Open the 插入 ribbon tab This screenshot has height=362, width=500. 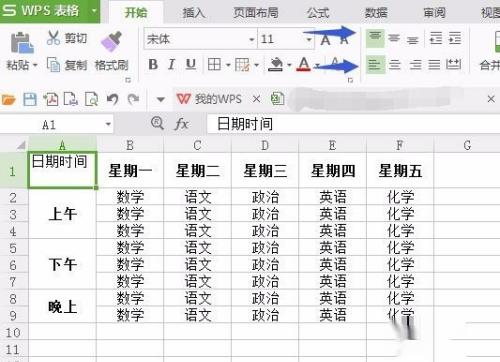coord(194,13)
